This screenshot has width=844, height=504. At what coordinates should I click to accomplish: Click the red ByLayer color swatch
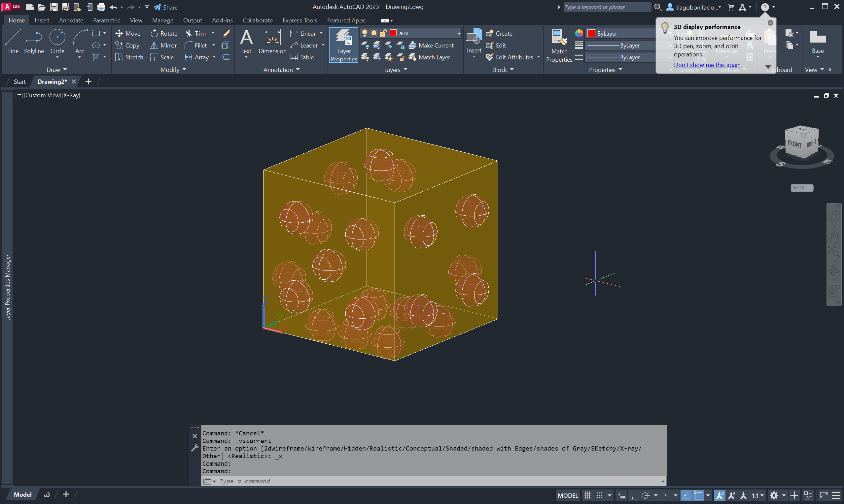(x=591, y=33)
